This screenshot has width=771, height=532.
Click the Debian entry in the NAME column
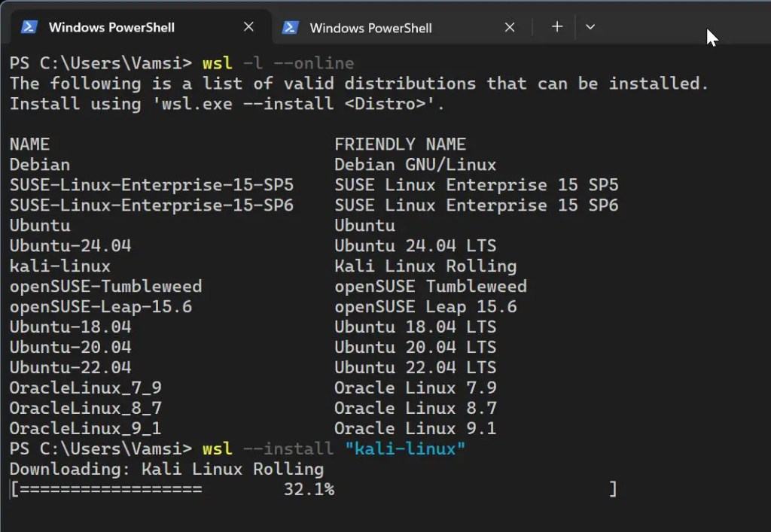40,165
